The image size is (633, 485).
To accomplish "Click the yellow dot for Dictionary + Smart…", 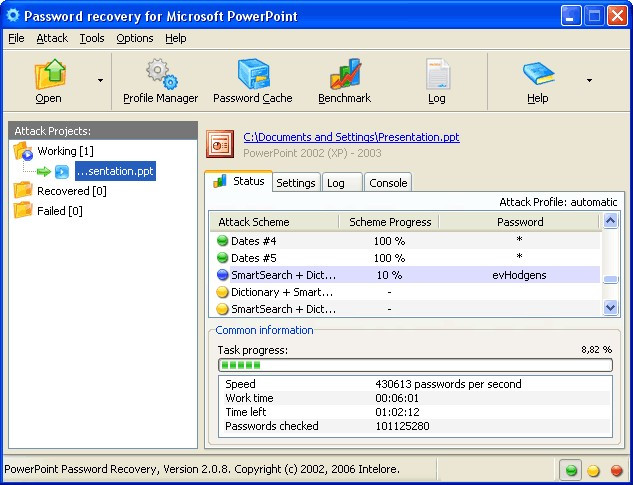I will 222,292.
